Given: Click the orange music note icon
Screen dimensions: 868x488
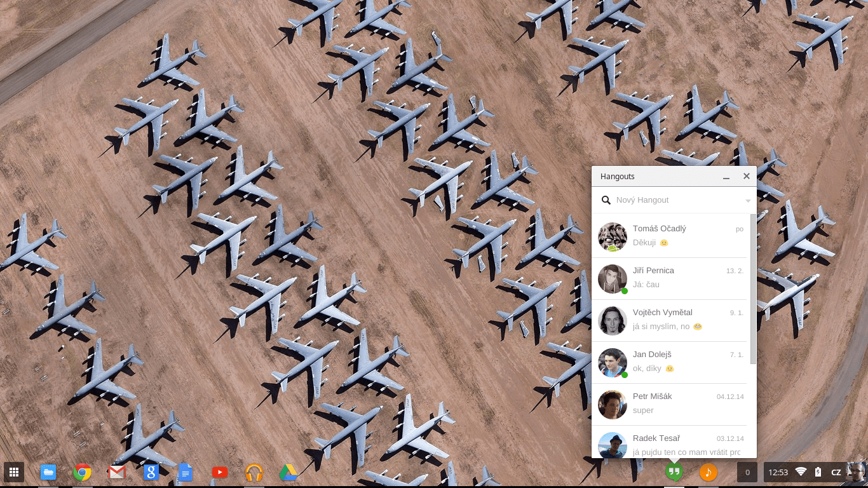Looking at the screenshot, I should (x=709, y=472).
